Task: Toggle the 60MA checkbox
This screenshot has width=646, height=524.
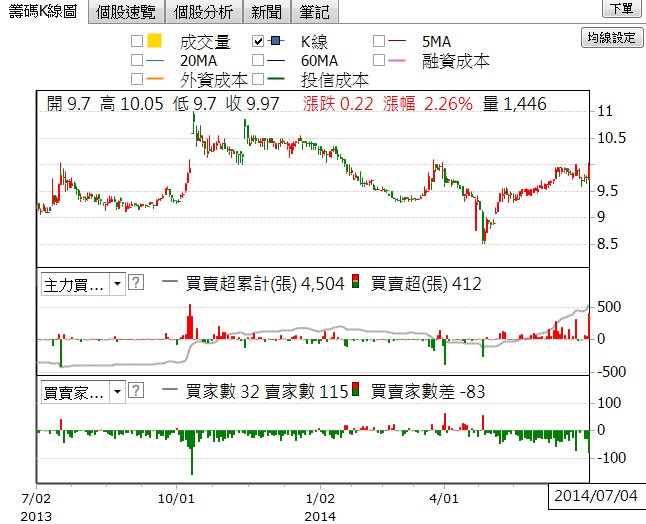Action: pyautogui.click(x=258, y=60)
